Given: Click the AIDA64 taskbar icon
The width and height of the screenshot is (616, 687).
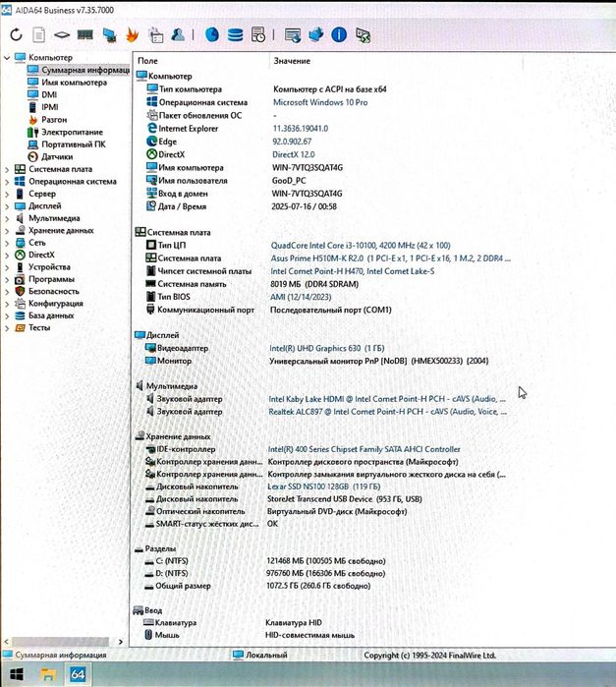Looking at the screenshot, I should pos(78,673).
